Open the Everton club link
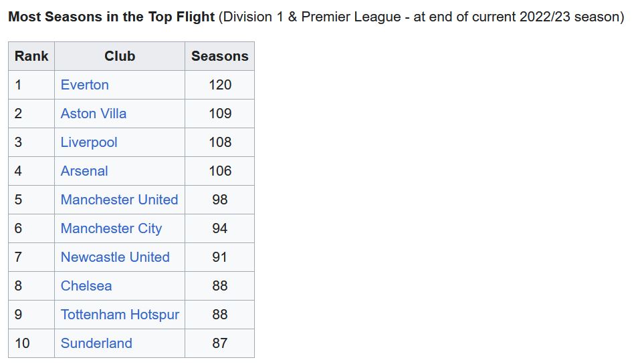Image resolution: width=634 pixels, height=364 pixels. (x=84, y=85)
